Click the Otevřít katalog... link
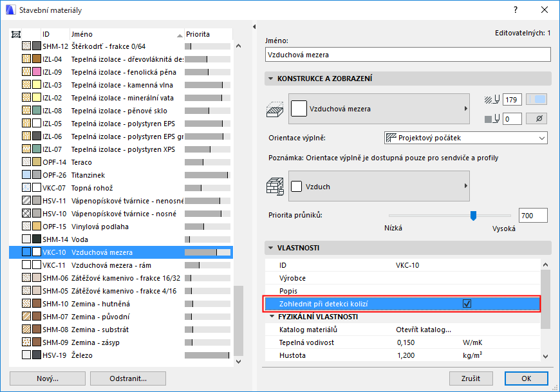The width and height of the screenshot is (560, 392). click(x=423, y=330)
